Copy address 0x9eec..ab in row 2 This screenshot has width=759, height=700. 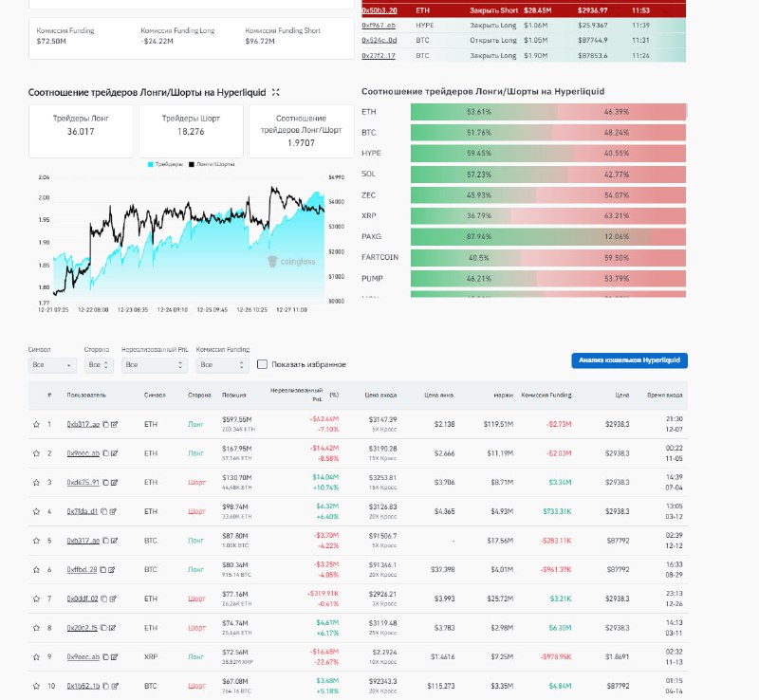[x=105, y=453]
